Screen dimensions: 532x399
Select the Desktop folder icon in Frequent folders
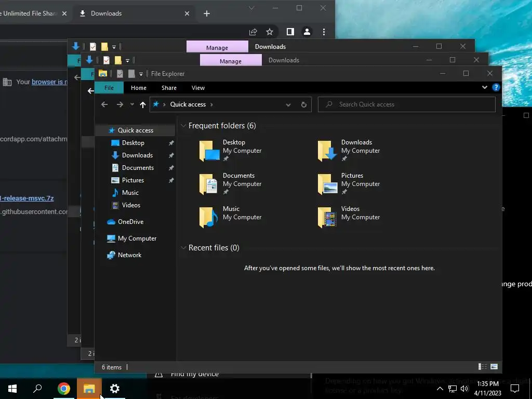click(x=209, y=151)
